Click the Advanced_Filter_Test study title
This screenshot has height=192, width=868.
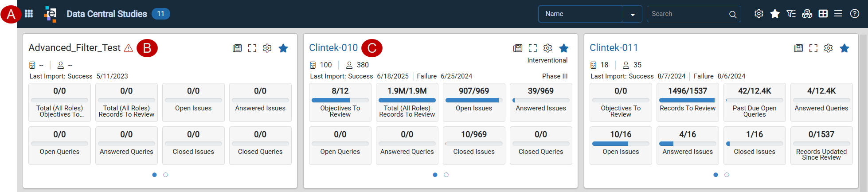pyautogui.click(x=74, y=48)
